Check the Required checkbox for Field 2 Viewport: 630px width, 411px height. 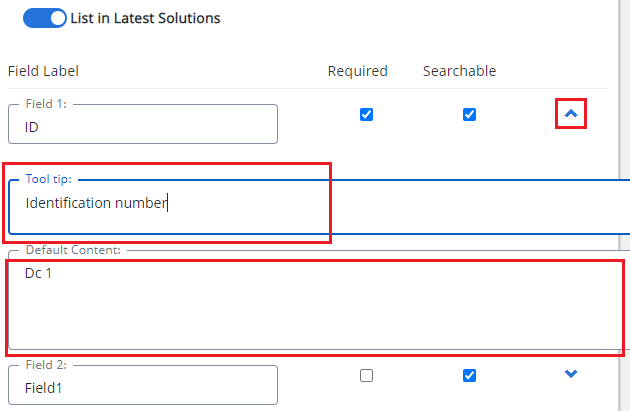[x=366, y=375]
